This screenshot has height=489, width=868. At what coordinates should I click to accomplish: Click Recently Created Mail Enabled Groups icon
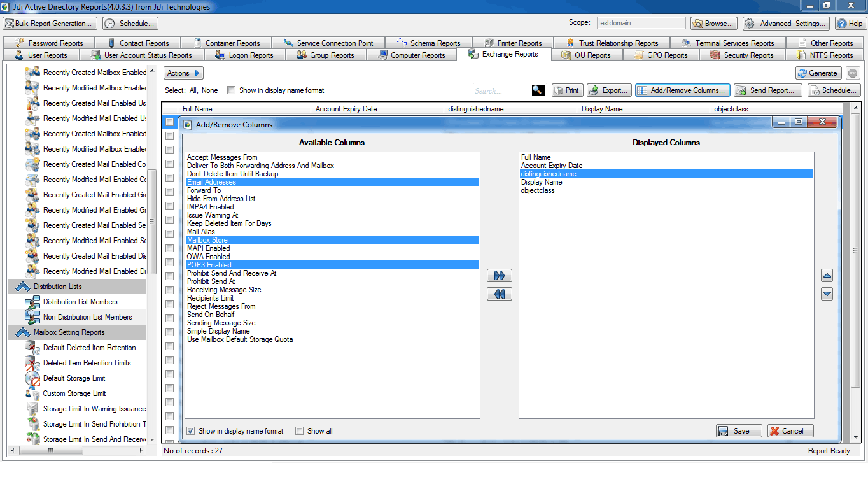32,195
